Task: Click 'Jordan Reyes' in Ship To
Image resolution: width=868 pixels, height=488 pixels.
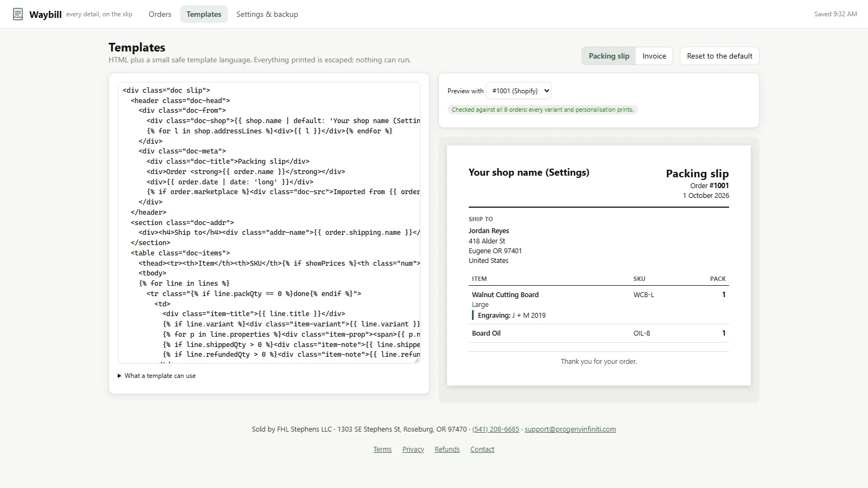Action: click(x=489, y=231)
